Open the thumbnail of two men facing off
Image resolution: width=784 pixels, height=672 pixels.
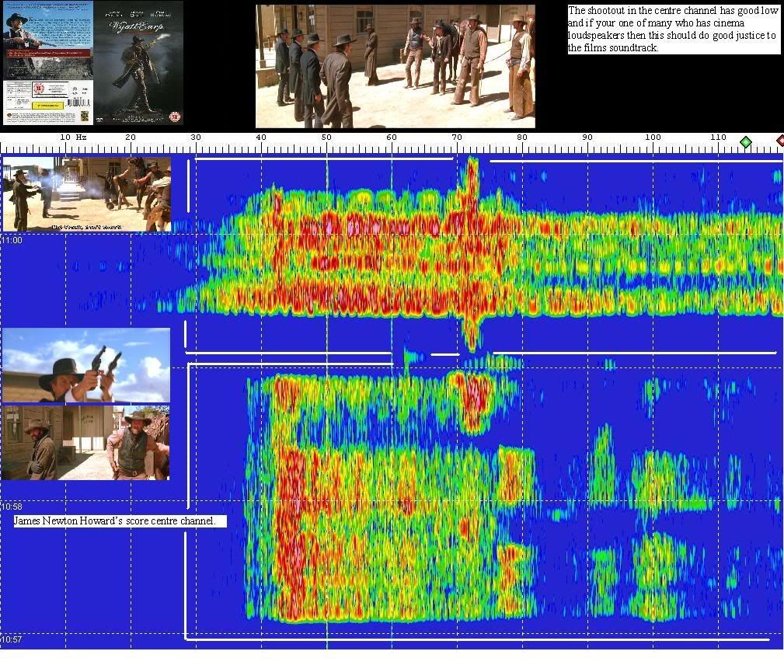(x=86, y=442)
